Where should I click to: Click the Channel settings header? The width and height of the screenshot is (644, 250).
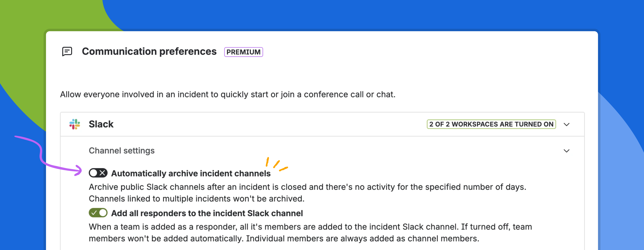click(121, 150)
